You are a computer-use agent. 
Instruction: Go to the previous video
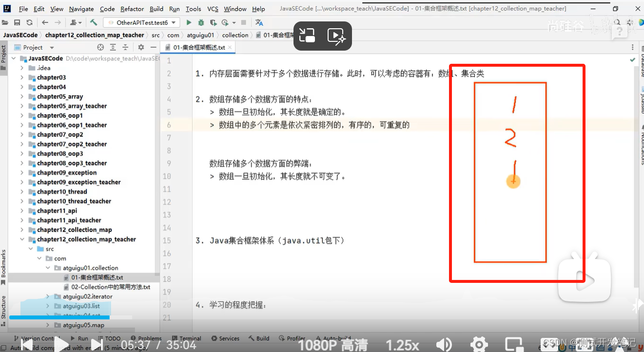click(26, 345)
